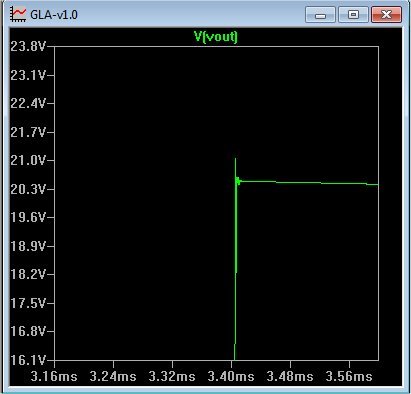Click the 3.40ms time axis label
The image size is (411, 394).
pos(231,376)
